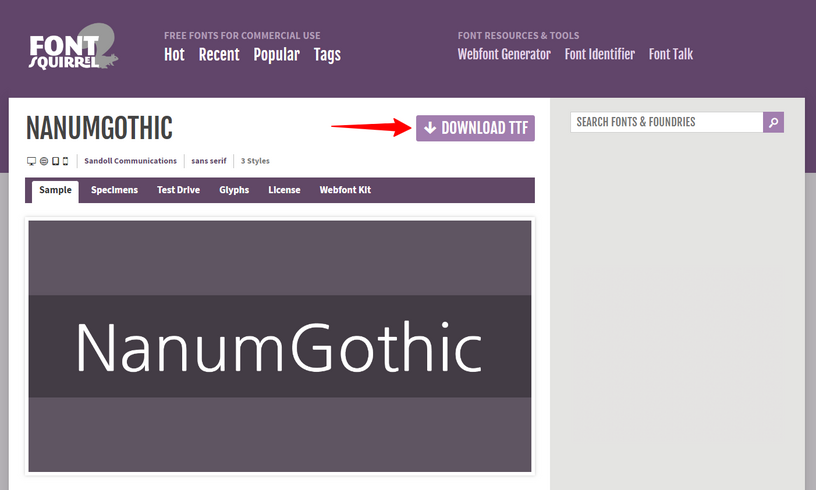Open the Test Drive tab
The image size is (816, 490).
click(178, 190)
